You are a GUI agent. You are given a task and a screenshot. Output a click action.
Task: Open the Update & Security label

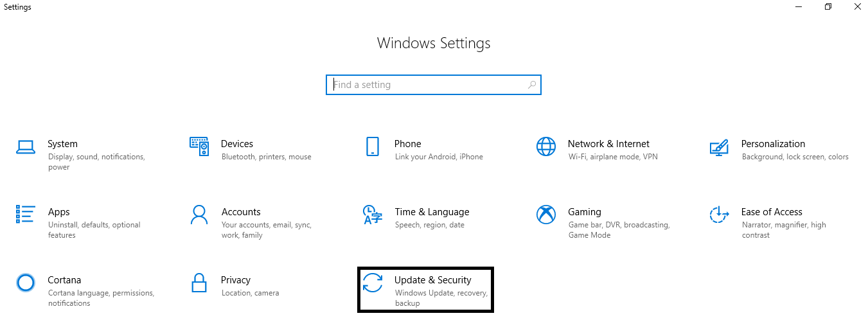coord(433,280)
